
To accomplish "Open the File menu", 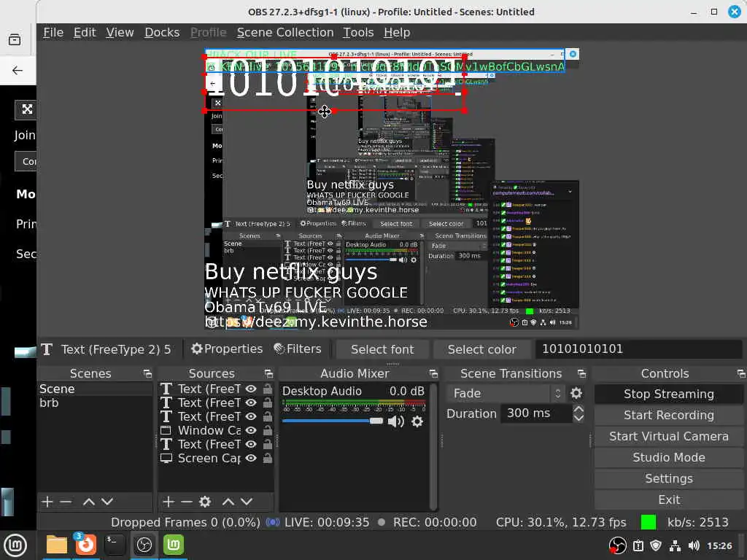I will (53, 32).
